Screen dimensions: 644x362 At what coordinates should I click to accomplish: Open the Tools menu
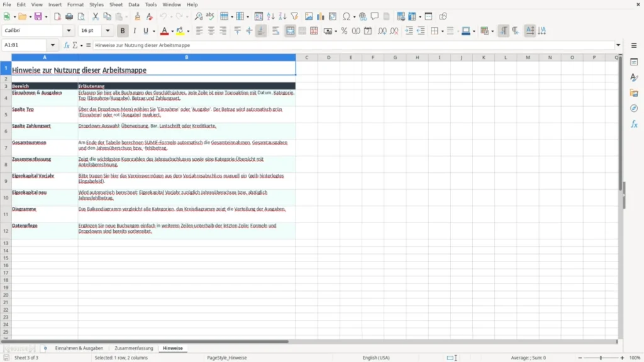pyautogui.click(x=151, y=4)
